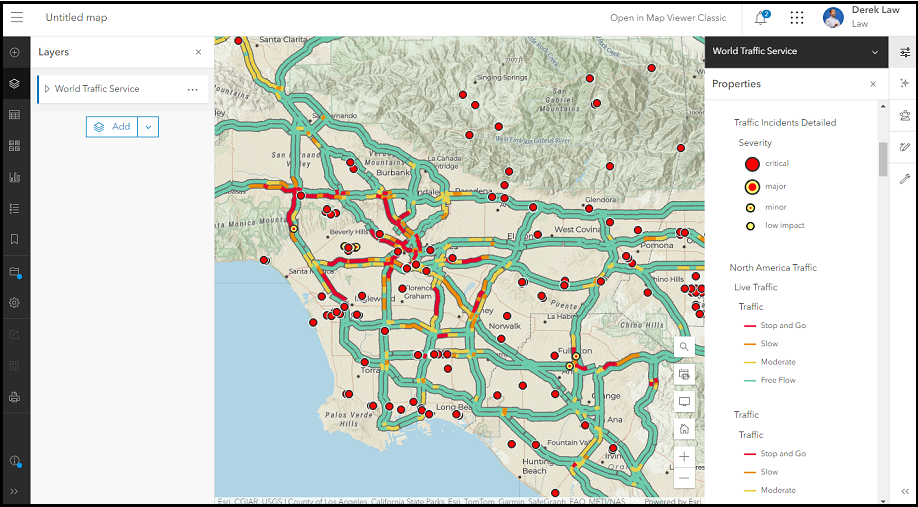Click the Print icon in dark sidebar

(x=15, y=398)
